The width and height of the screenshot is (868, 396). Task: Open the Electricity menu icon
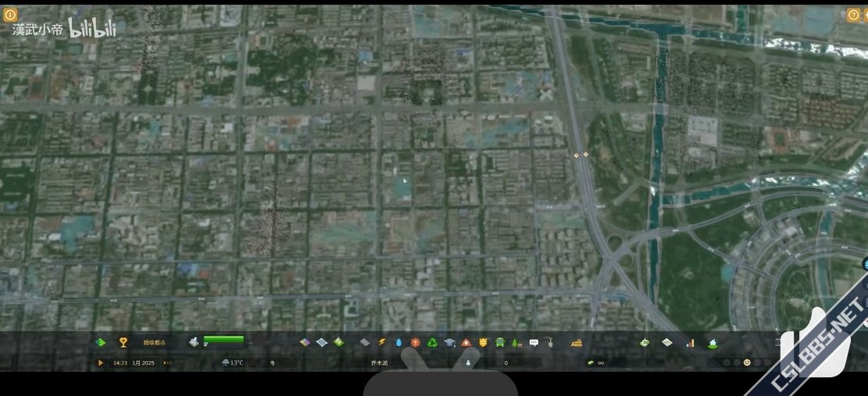pyautogui.click(x=382, y=342)
